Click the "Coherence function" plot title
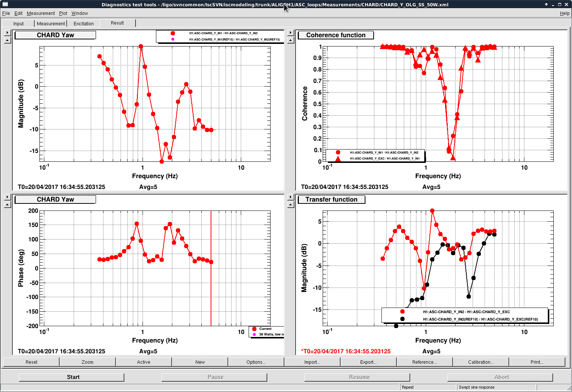 [x=336, y=35]
